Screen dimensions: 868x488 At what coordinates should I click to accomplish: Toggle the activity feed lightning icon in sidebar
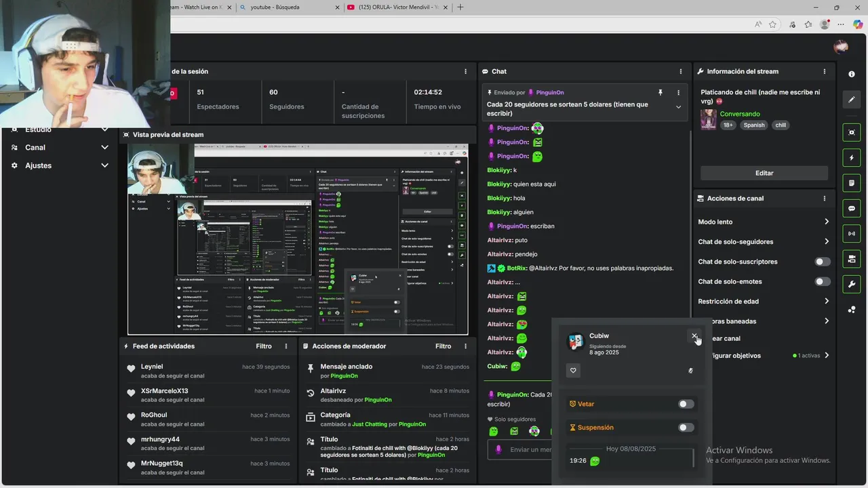(x=852, y=158)
